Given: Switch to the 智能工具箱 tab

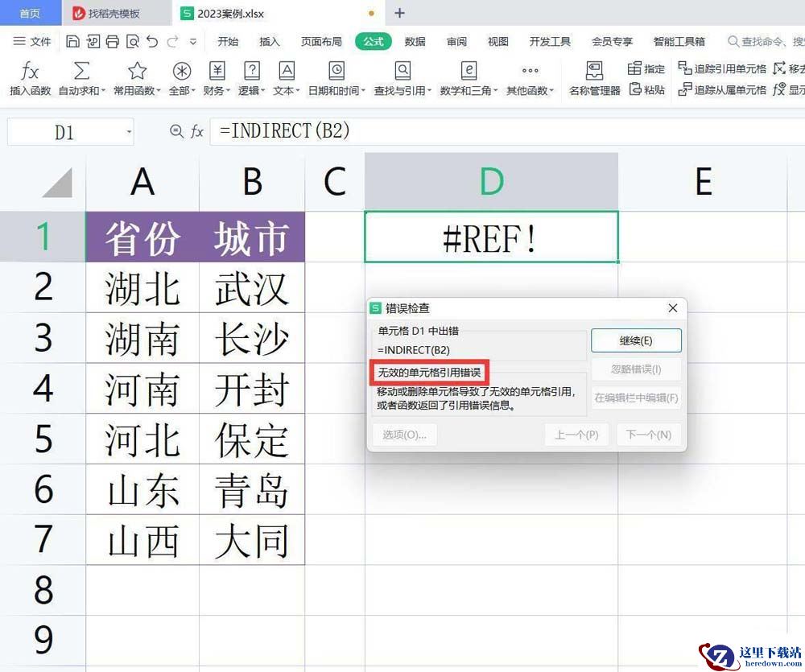Looking at the screenshot, I should [679, 41].
